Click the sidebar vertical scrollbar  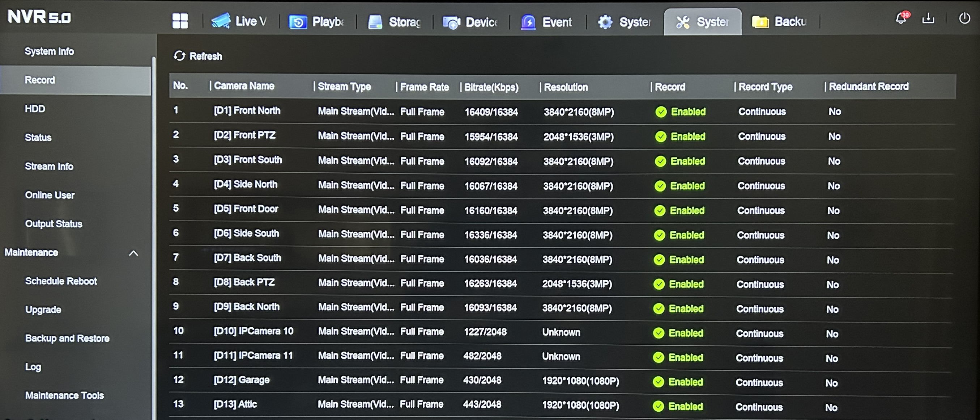pos(154,228)
